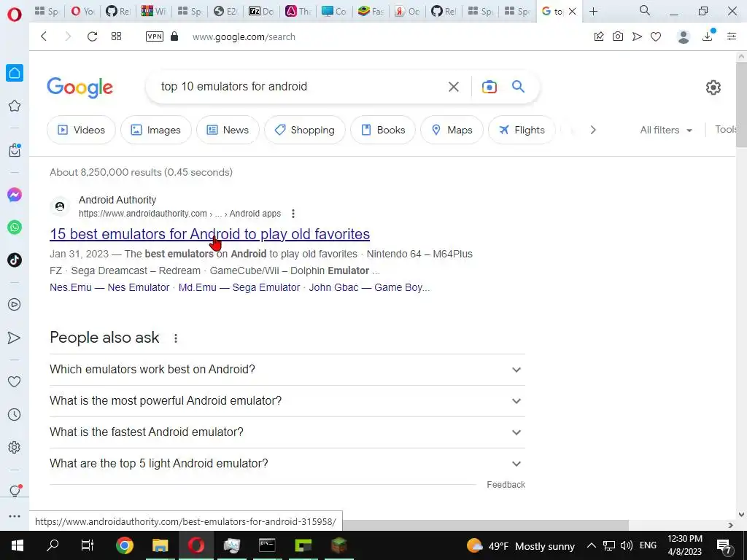Open '15 best emulators for Android' result

209,234
